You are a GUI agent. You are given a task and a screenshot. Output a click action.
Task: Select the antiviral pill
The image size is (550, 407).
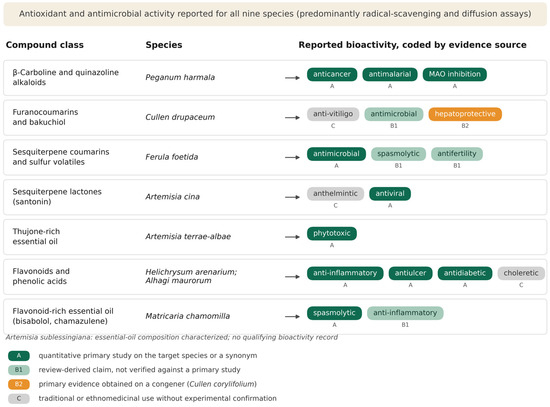pos(390,194)
